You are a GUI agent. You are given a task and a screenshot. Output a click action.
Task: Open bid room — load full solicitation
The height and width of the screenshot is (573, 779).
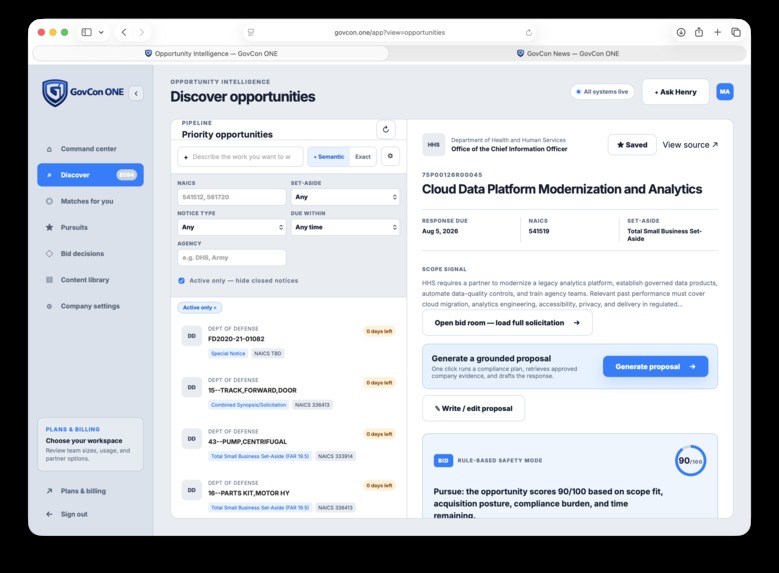(x=507, y=323)
